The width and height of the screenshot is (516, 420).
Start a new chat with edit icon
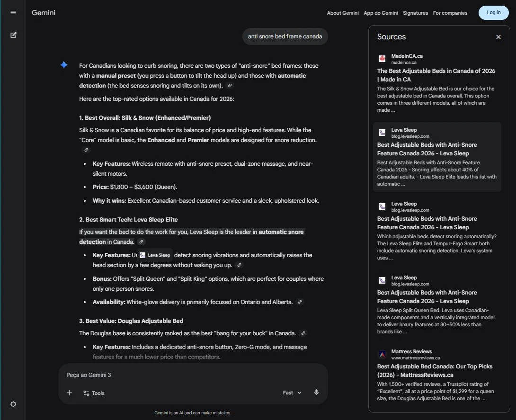13,35
